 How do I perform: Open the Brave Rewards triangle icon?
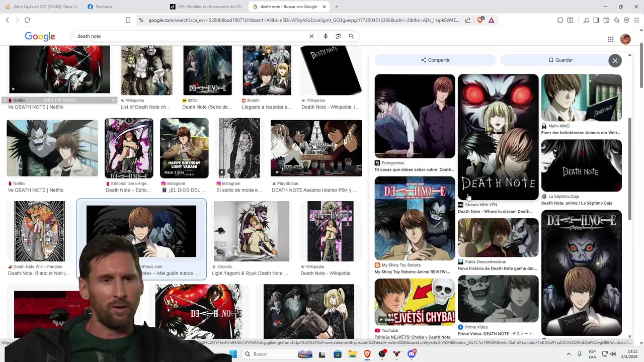(491, 20)
